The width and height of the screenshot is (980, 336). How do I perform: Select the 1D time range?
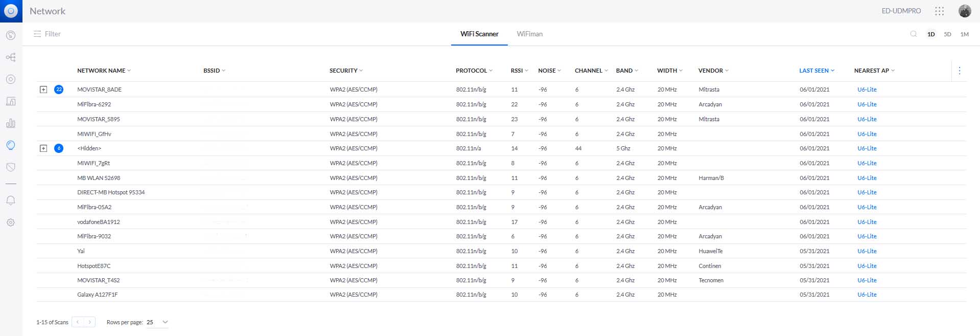click(x=931, y=34)
